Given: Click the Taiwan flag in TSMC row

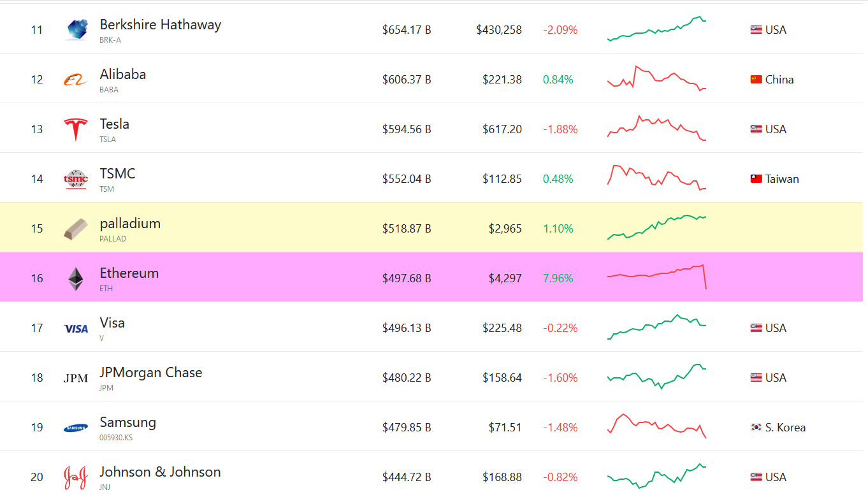Looking at the screenshot, I should 756,178.
